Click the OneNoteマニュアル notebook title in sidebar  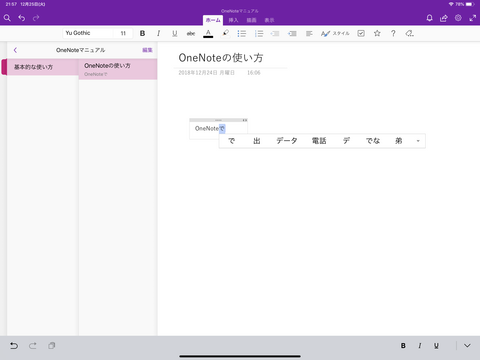pyautogui.click(x=80, y=50)
